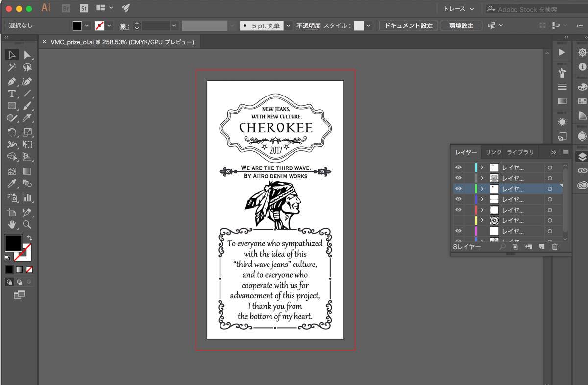Hide the gray-colored layer

(x=459, y=178)
